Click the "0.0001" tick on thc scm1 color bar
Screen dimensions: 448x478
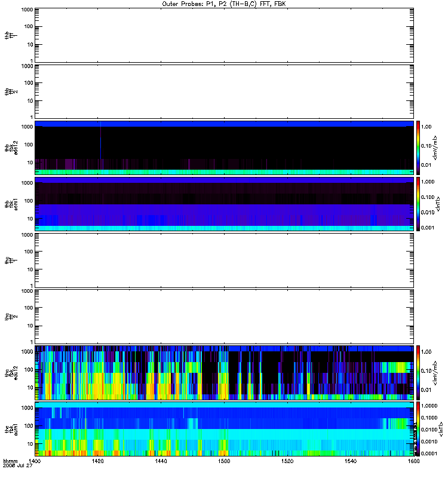pyautogui.click(x=429, y=454)
